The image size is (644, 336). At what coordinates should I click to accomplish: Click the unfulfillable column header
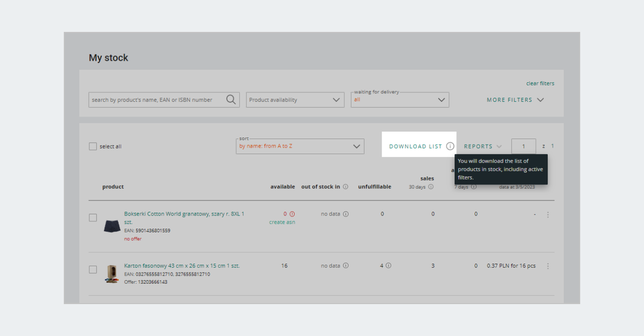coord(375,187)
